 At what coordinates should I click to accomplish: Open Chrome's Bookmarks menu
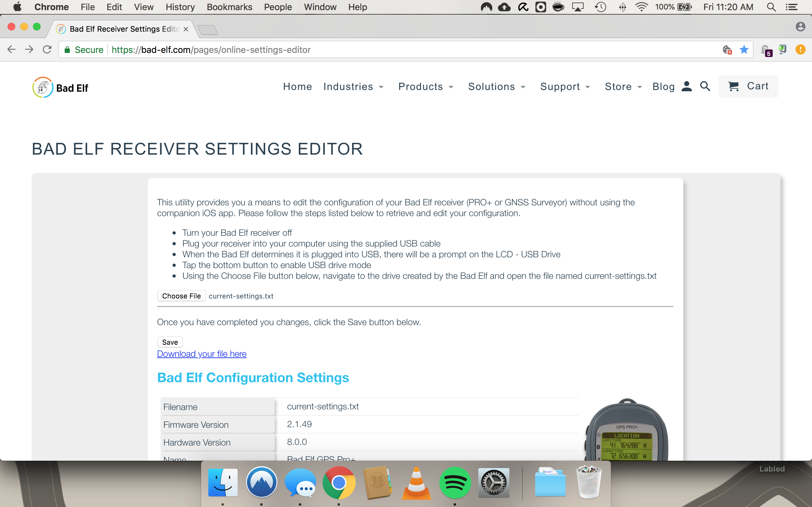coord(229,7)
